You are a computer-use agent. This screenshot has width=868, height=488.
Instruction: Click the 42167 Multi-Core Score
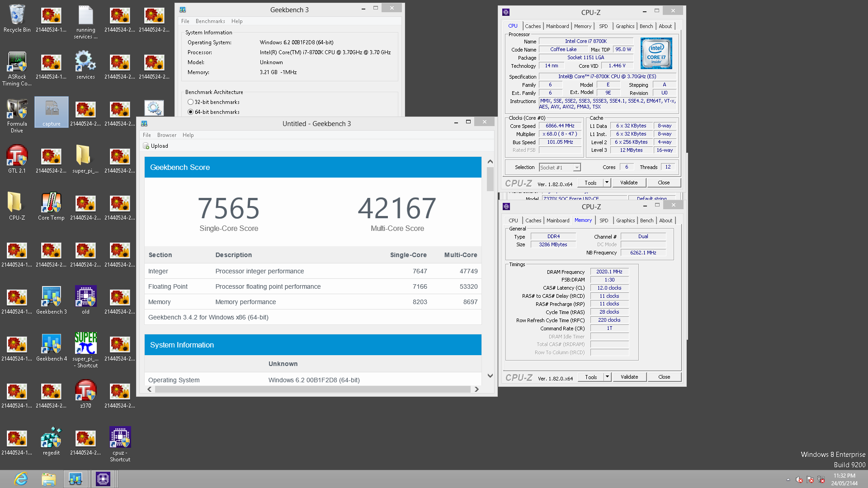pyautogui.click(x=397, y=208)
